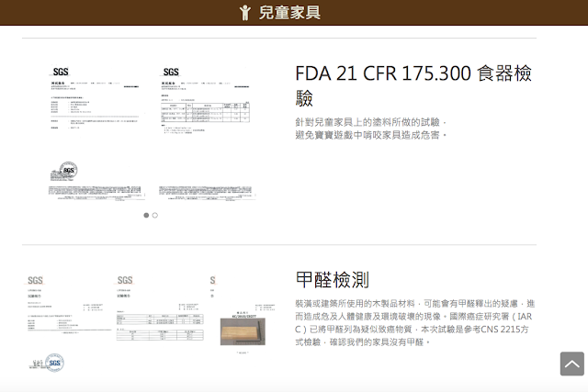Viewport: 588px width, 392px height.
Task: Click SGS logo on first formaldehyde report page
Action: point(36,280)
